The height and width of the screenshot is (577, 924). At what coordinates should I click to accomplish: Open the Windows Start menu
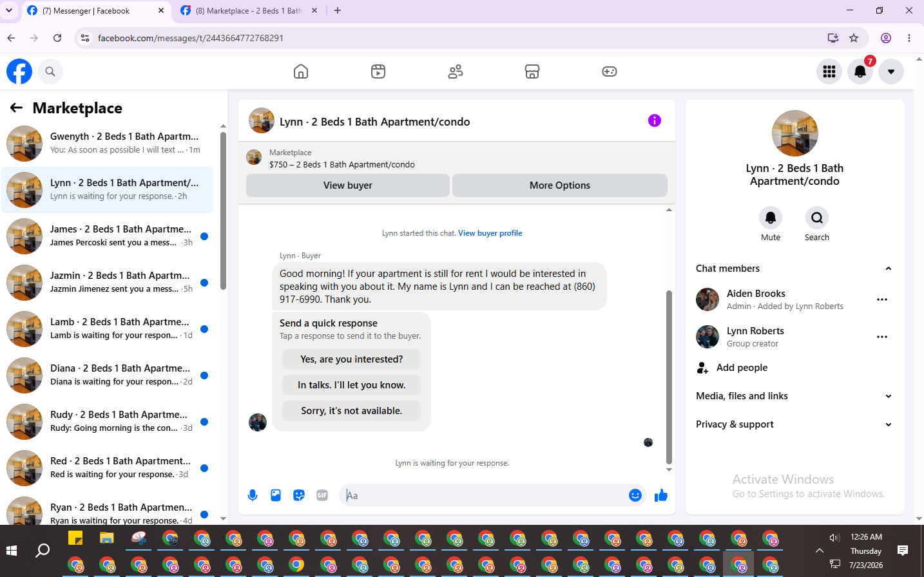click(11, 551)
